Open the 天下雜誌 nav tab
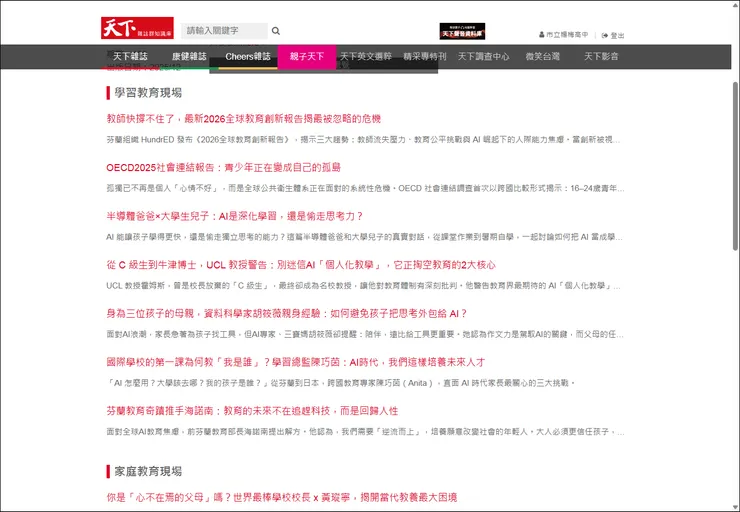Viewport: 740px width, 512px height. click(x=130, y=57)
